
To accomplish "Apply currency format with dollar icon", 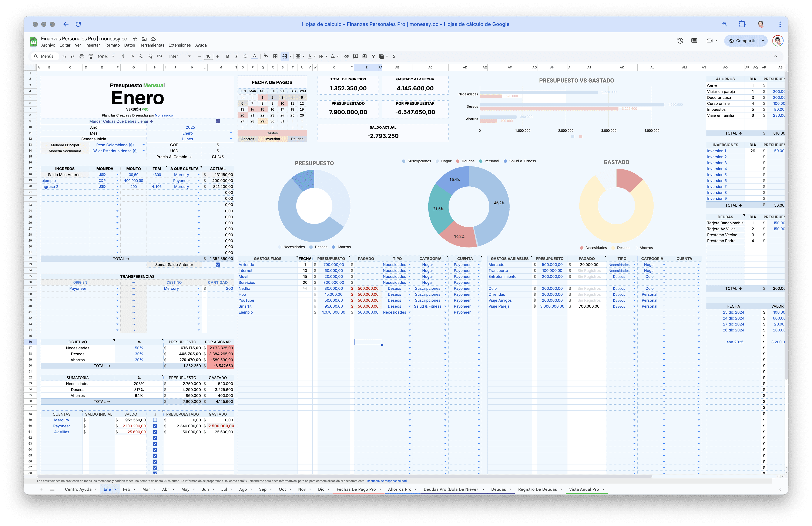I will (123, 56).
